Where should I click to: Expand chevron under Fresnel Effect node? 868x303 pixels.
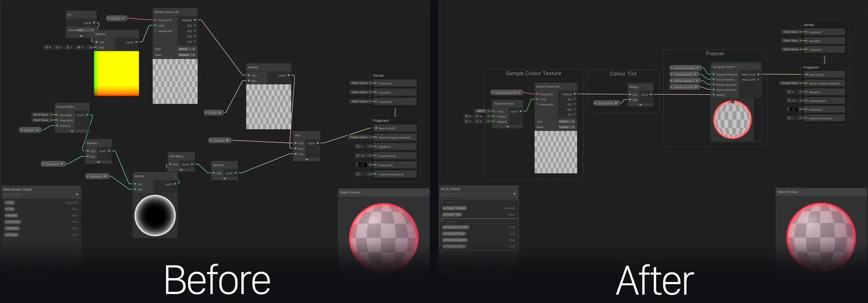(72, 131)
